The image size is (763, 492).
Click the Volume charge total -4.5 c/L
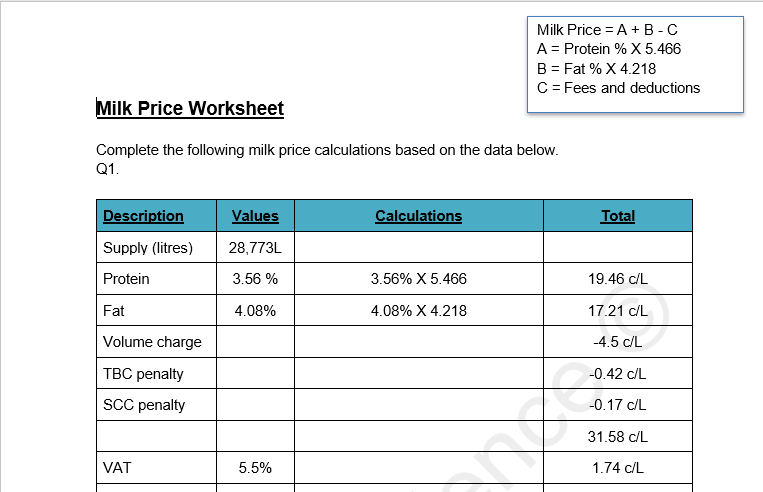617,342
